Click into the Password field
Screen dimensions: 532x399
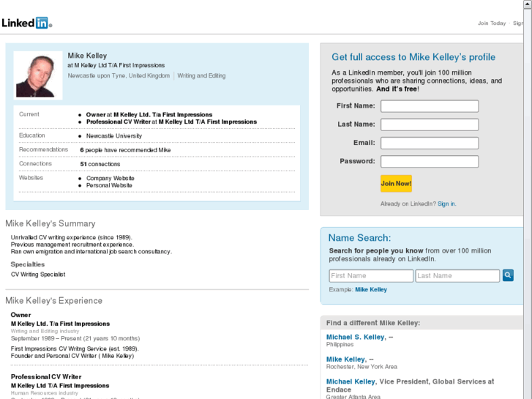[x=430, y=161]
